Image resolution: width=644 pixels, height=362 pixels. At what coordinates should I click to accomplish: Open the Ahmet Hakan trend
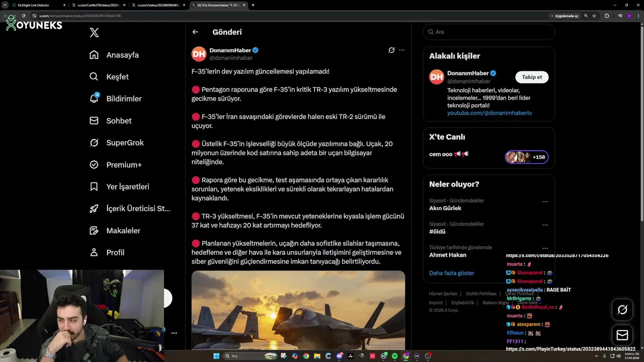(448, 255)
